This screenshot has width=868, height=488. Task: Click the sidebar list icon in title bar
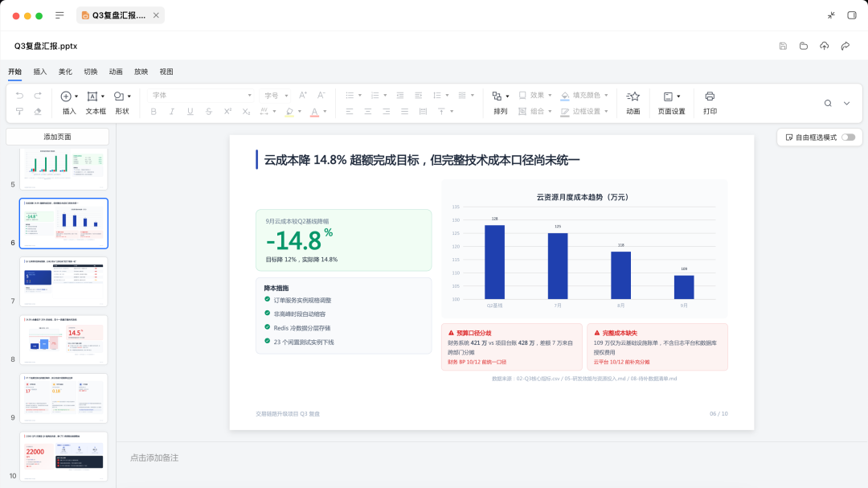(x=59, y=15)
